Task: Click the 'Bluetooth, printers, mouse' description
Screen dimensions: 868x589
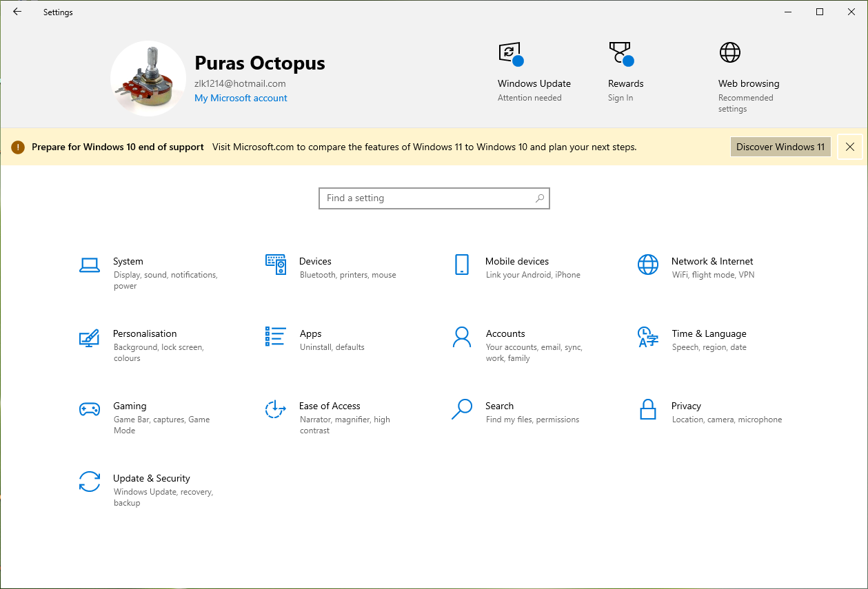Action: pyautogui.click(x=348, y=275)
